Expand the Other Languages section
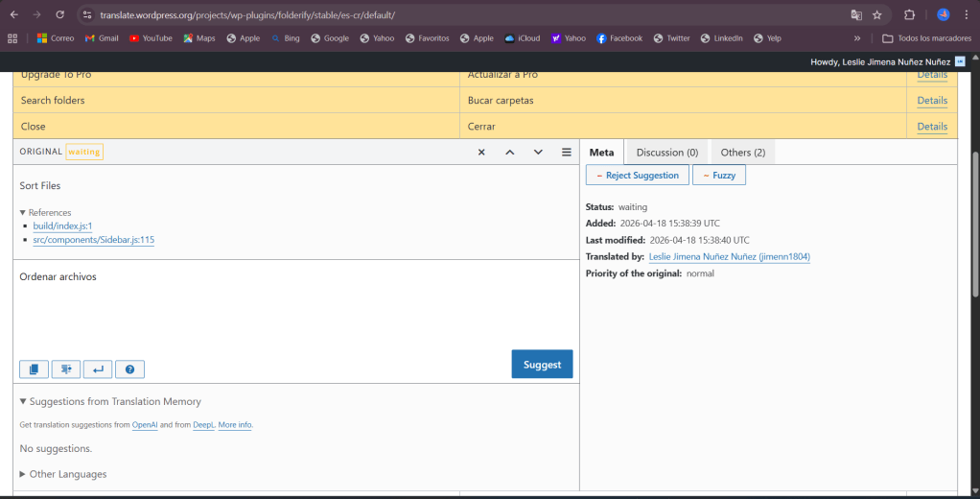Image resolution: width=980 pixels, height=499 pixels. (24, 474)
